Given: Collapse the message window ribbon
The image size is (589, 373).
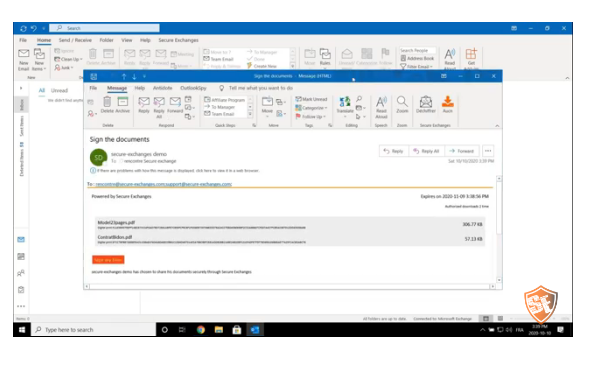Looking at the screenshot, I should click(x=497, y=125).
